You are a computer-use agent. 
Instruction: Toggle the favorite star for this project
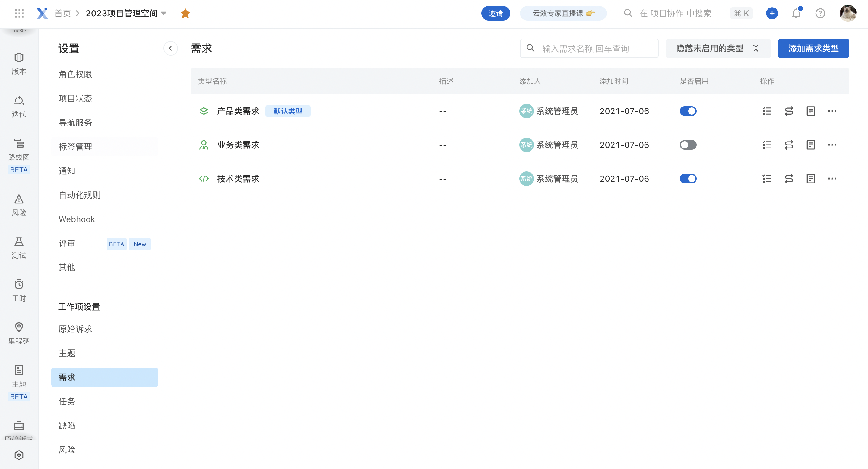tap(185, 13)
